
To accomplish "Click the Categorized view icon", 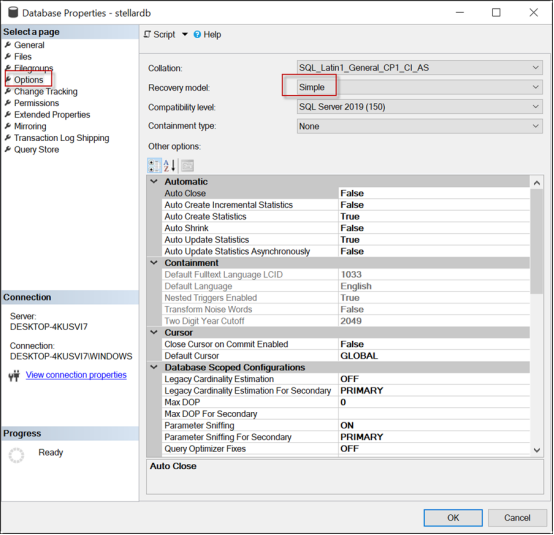I will (154, 165).
